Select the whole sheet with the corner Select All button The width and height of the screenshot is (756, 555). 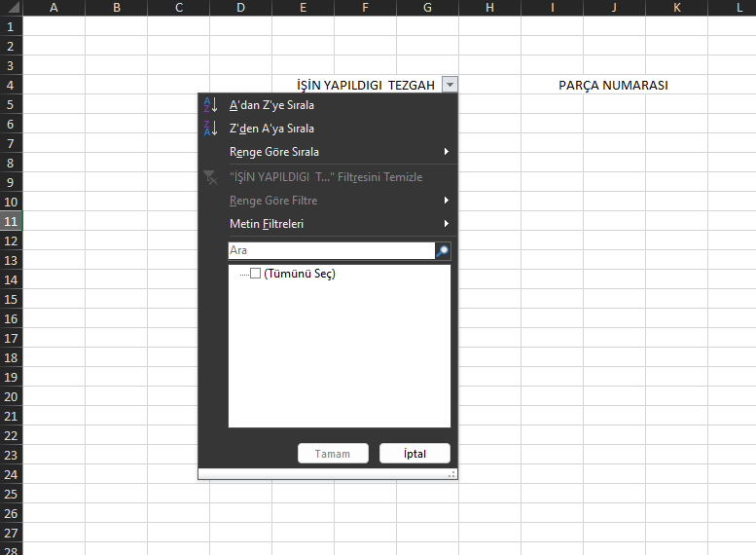tap(11, 7)
